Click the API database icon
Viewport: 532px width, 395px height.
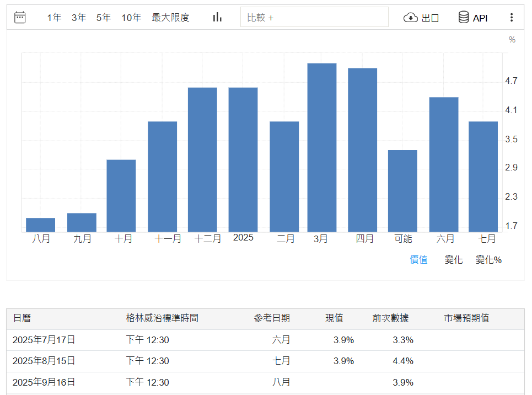(x=464, y=17)
